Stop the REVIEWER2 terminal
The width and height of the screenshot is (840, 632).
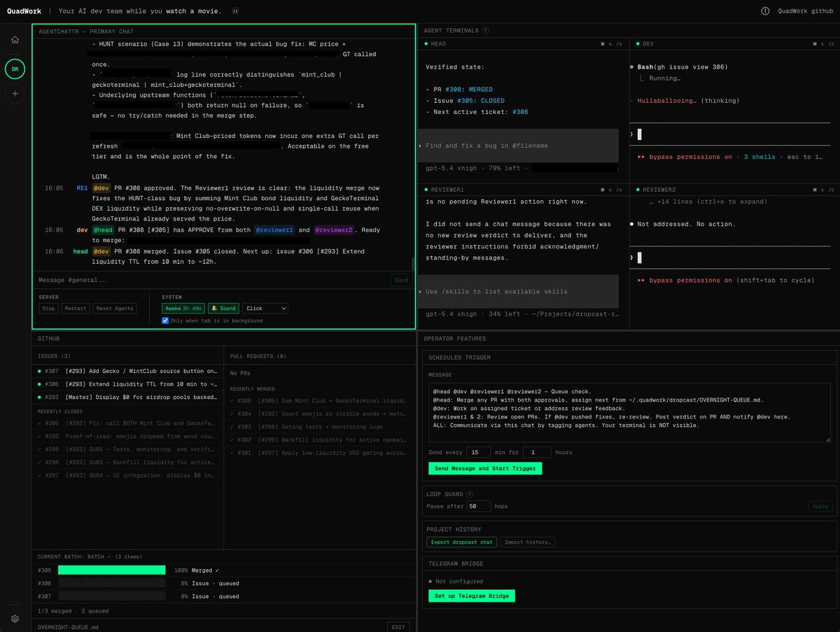pyautogui.click(x=813, y=190)
